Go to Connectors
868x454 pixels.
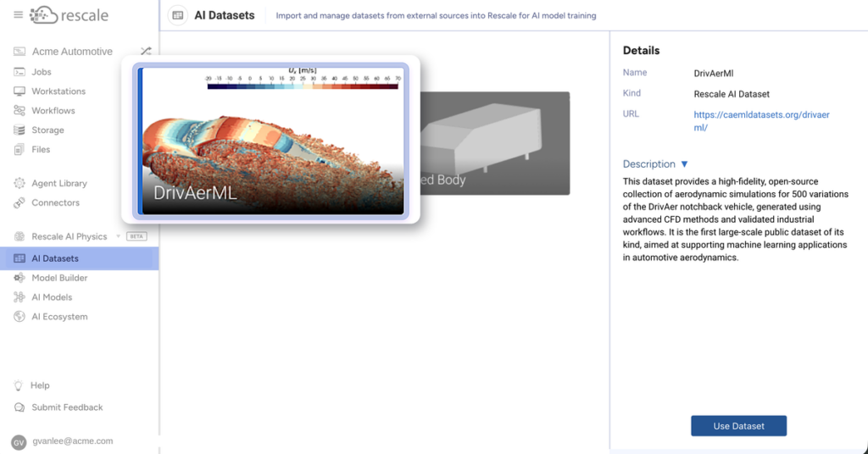[55, 202]
